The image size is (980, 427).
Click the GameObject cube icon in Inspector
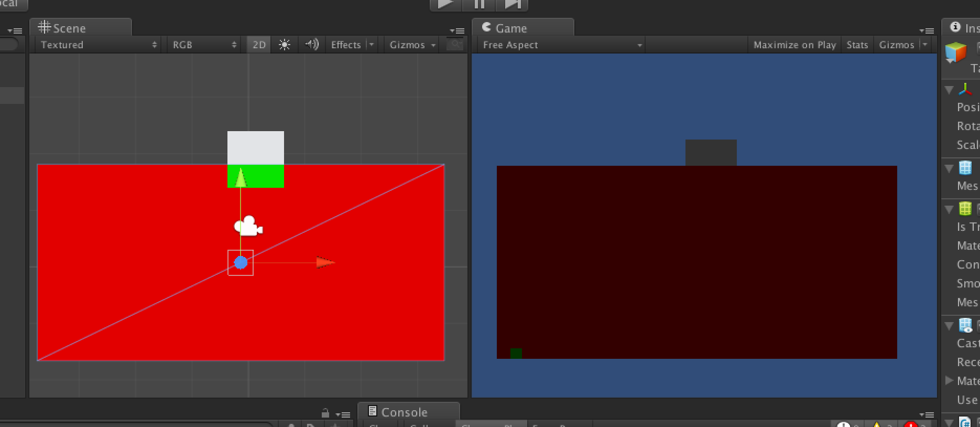pyautogui.click(x=956, y=52)
